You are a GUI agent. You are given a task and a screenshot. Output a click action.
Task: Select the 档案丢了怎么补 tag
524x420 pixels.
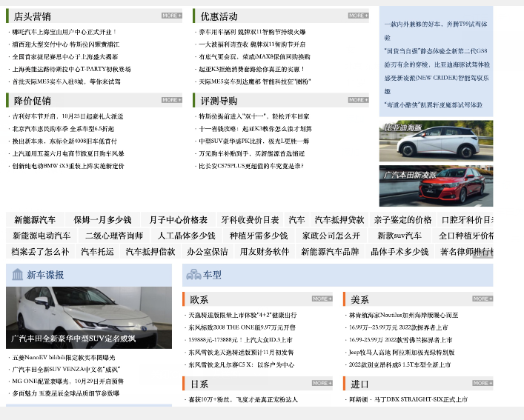(40, 251)
